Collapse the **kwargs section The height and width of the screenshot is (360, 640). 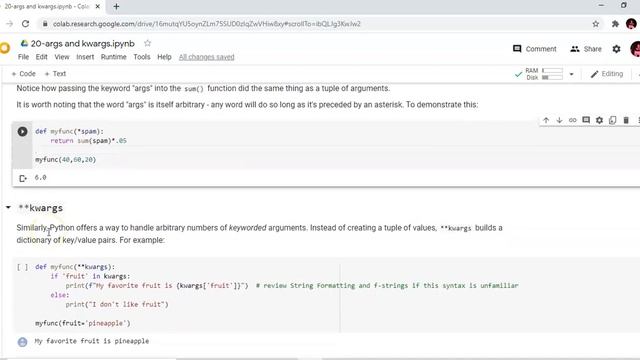tap(8, 207)
